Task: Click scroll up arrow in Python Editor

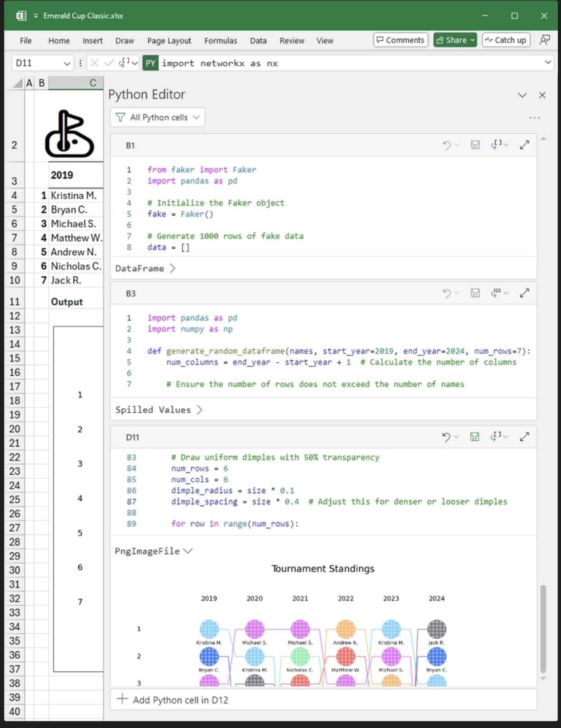Action: [x=543, y=139]
